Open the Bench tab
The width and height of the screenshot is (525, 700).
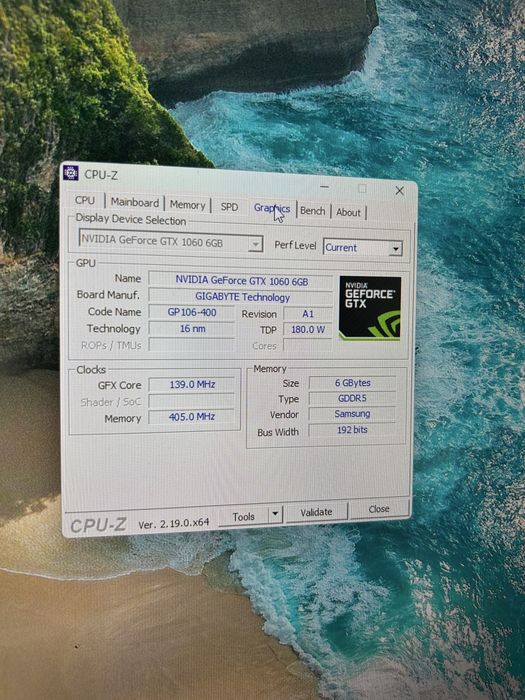click(x=312, y=211)
